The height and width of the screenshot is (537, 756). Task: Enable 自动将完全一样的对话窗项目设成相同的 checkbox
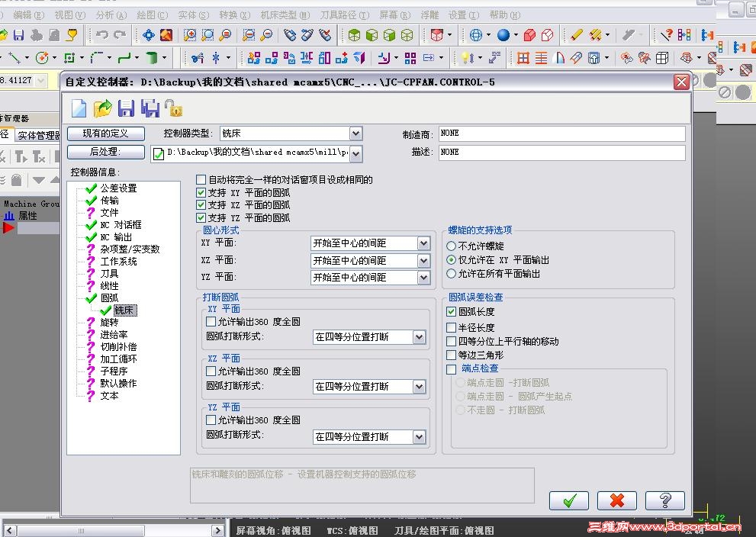201,180
